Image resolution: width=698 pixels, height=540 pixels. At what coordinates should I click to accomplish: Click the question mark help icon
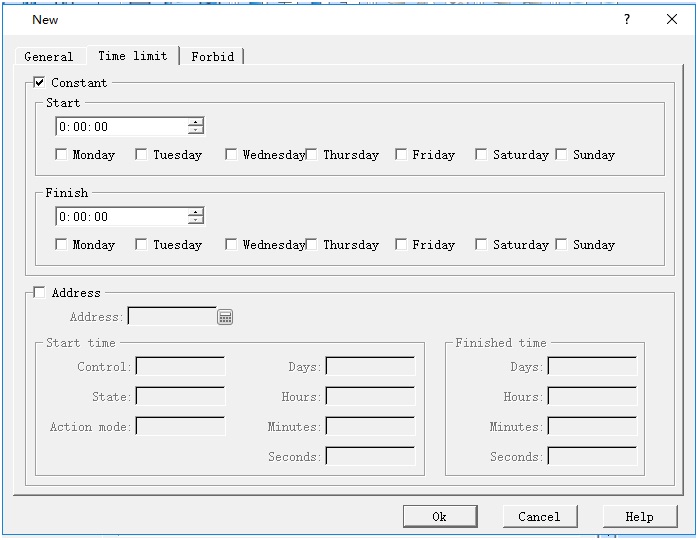pos(627,19)
